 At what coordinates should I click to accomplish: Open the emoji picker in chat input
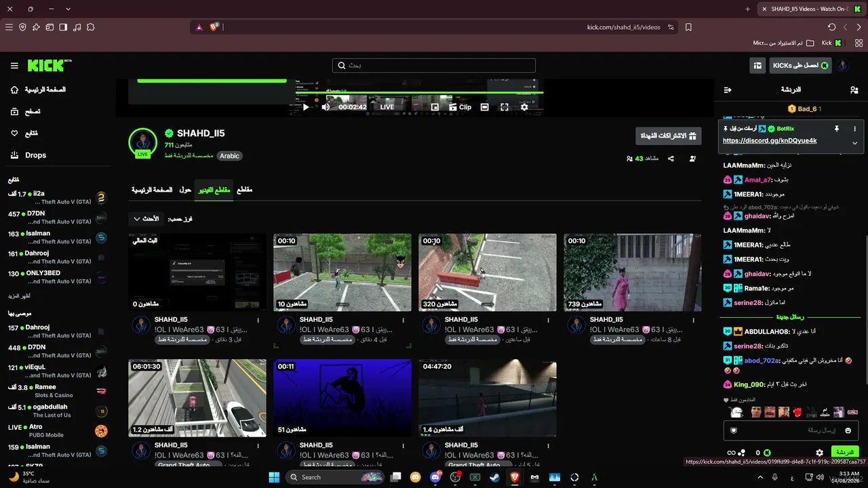pyautogui.click(x=848, y=430)
